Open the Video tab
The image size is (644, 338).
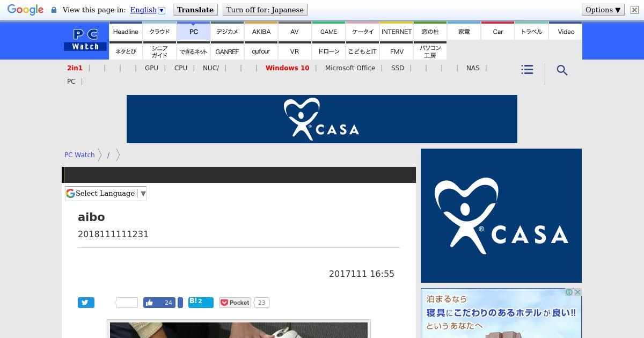(566, 32)
